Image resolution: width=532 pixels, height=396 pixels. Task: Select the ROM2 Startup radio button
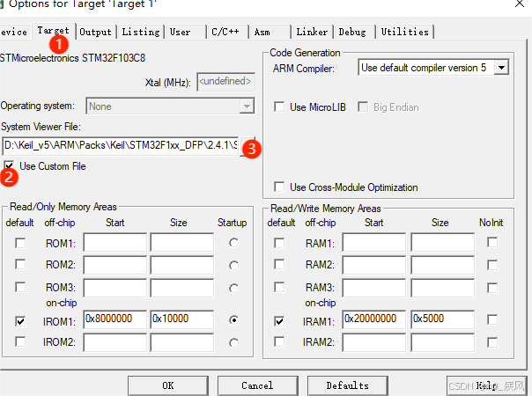tap(233, 265)
